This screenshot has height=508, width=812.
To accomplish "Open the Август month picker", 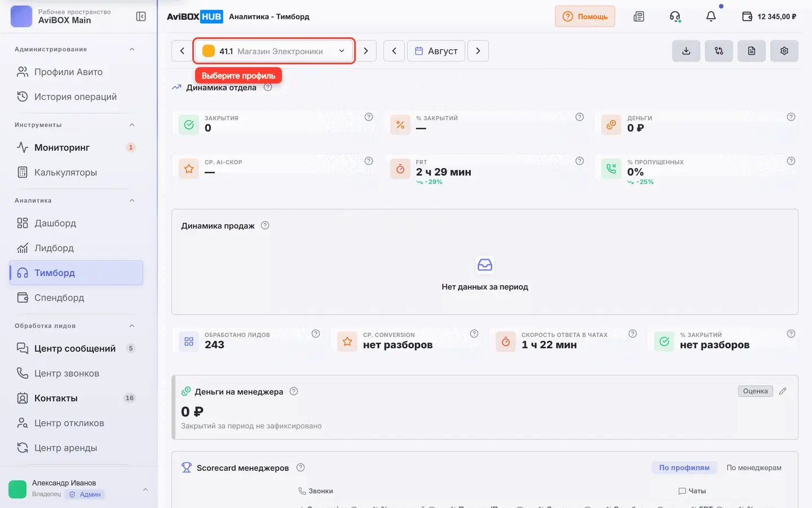I will [436, 51].
